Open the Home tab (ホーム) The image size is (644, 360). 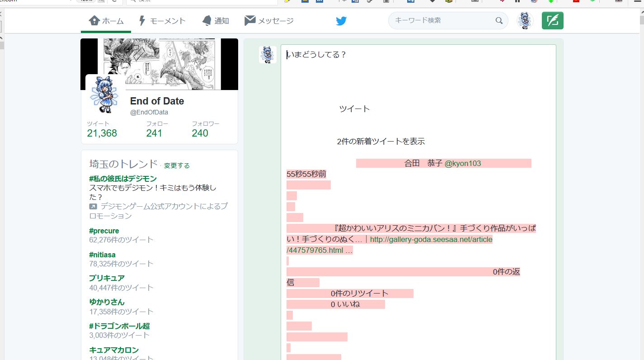pyautogui.click(x=106, y=21)
